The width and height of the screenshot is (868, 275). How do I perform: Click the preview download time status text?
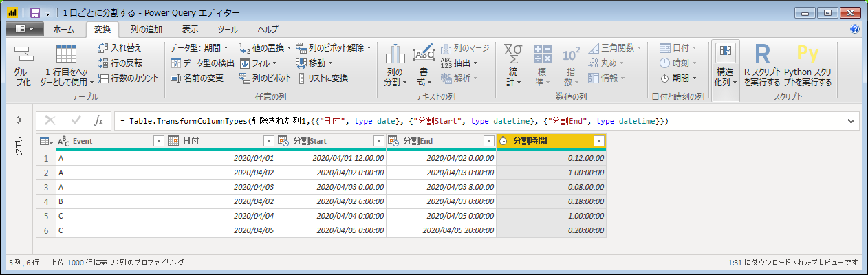pos(793,263)
